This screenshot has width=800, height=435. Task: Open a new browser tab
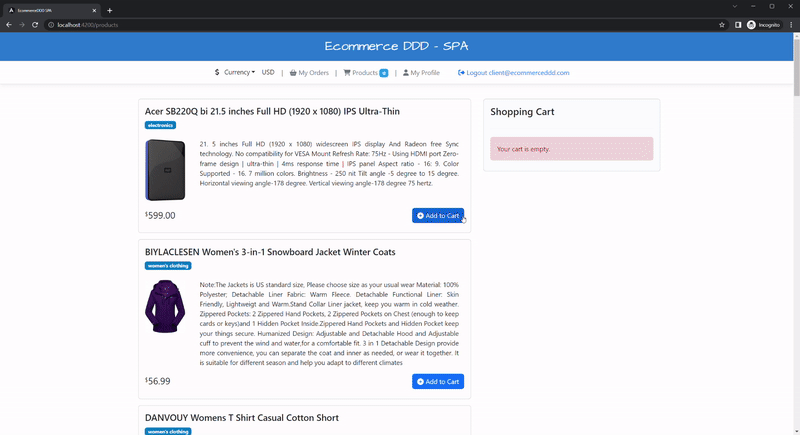coord(109,10)
